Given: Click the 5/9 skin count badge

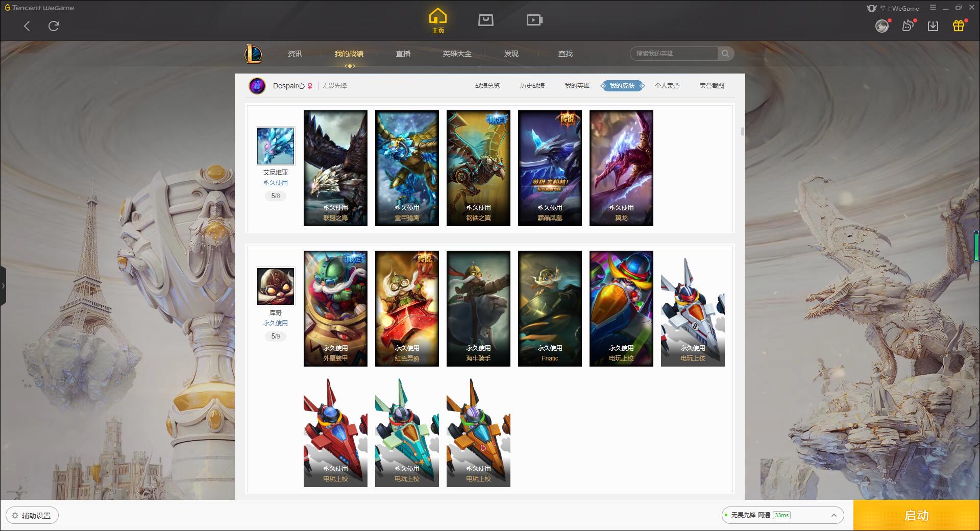Looking at the screenshot, I should click(276, 336).
